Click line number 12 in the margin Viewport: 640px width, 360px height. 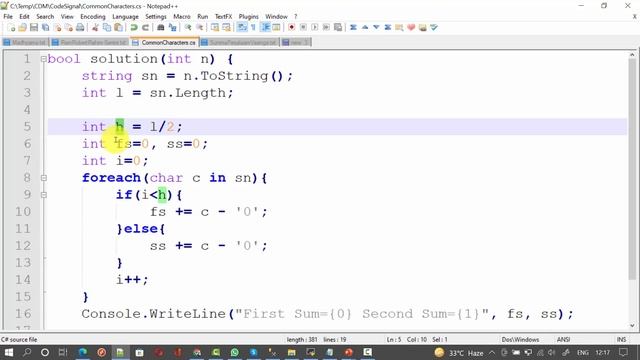(23, 246)
